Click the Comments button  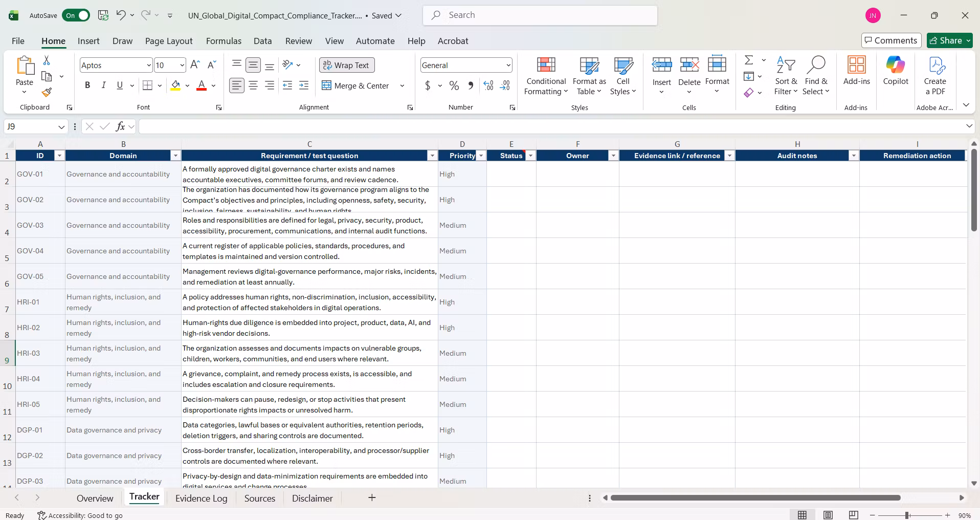(891, 40)
